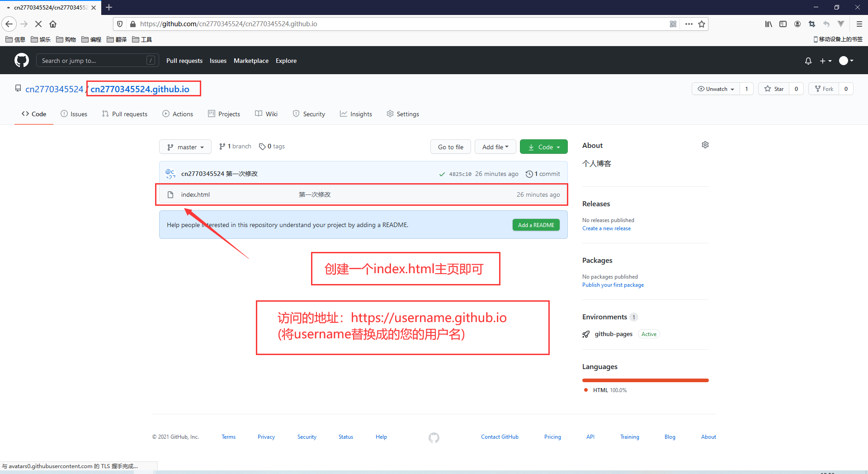Open the green Code dropdown

543,147
